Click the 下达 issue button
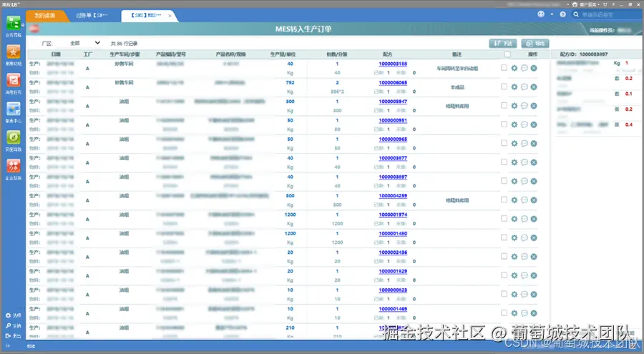644x354 pixels. [x=503, y=44]
